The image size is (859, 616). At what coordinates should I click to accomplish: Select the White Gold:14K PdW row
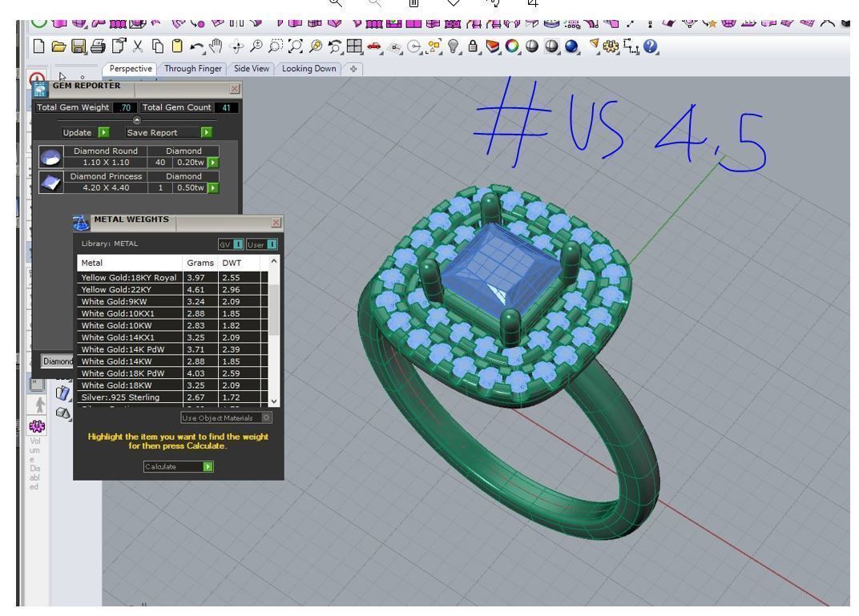172,349
